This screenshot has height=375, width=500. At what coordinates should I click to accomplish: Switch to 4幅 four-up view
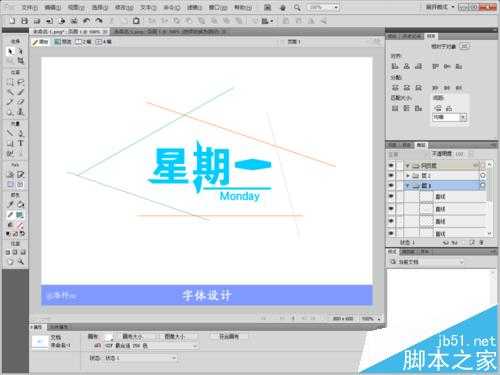(104, 42)
